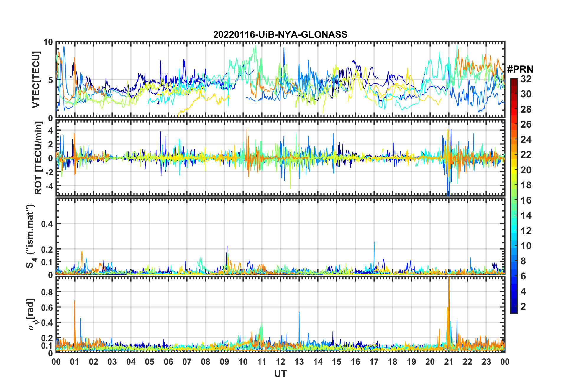Select UT axis tick label 19
This screenshot has width=561, height=392.
411,362
